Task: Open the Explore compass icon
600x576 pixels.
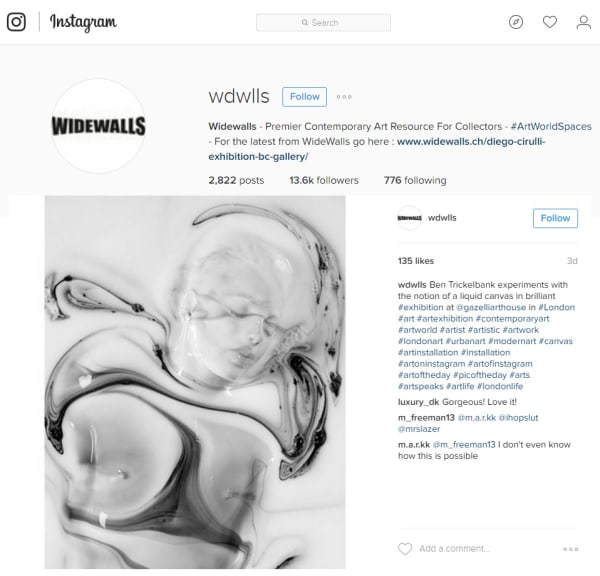Action: coord(516,22)
